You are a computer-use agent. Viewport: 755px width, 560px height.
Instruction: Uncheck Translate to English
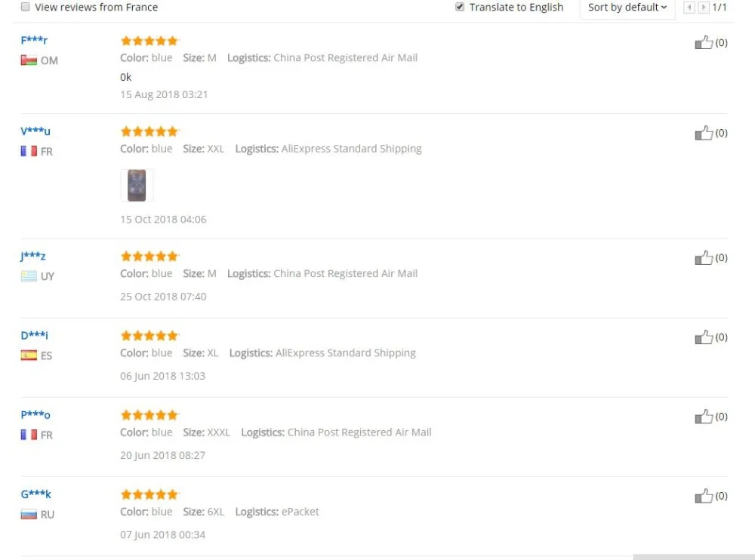click(460, 7)
